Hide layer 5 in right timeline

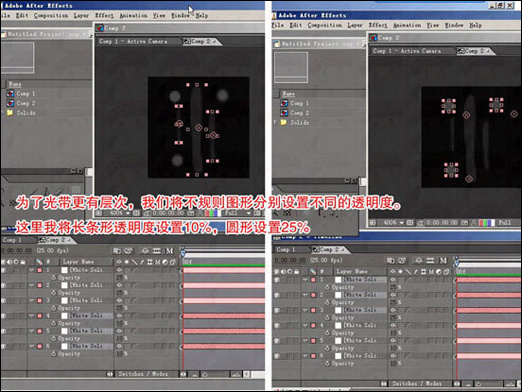coord(277,341)
